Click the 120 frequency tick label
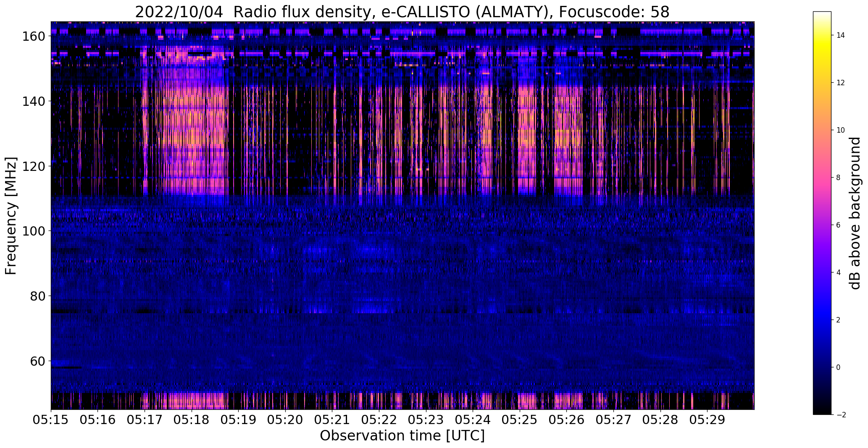The height and width of the screenshot is (448, 868). coord(34,166)
